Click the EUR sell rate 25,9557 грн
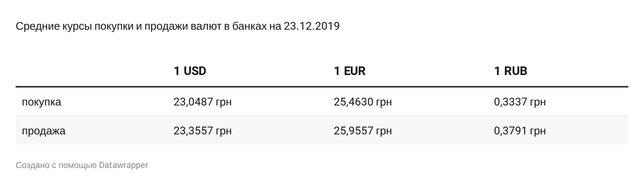Screen dimensions: 644x186 (363, 131)
